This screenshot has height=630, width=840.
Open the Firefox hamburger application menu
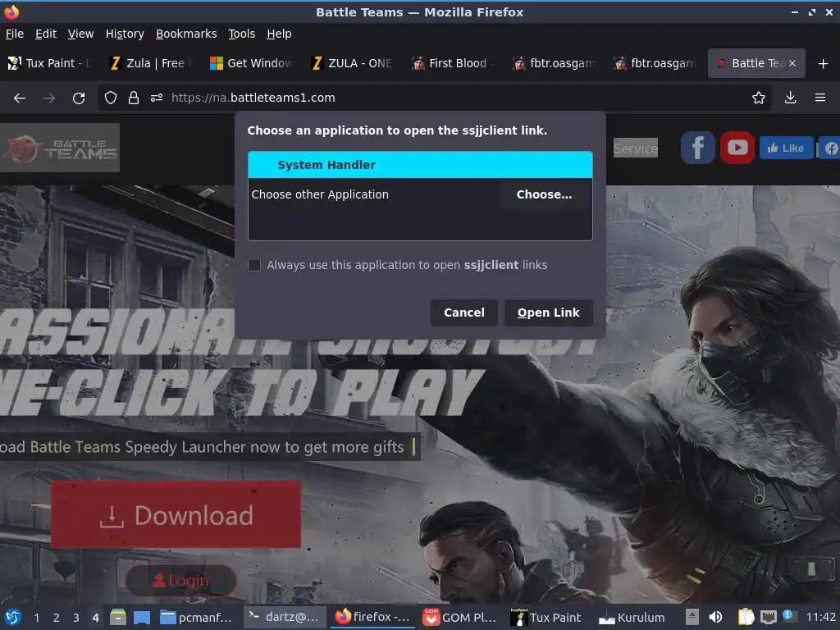point(820,98)
